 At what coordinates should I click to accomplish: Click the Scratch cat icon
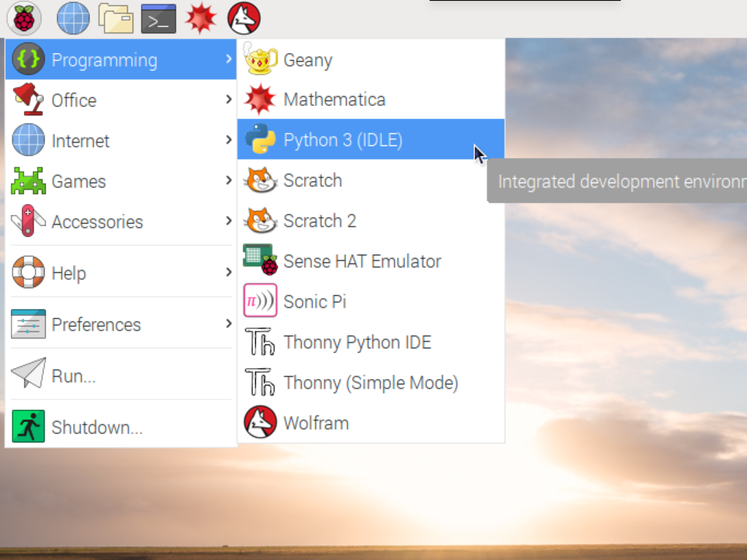point(260,179)
